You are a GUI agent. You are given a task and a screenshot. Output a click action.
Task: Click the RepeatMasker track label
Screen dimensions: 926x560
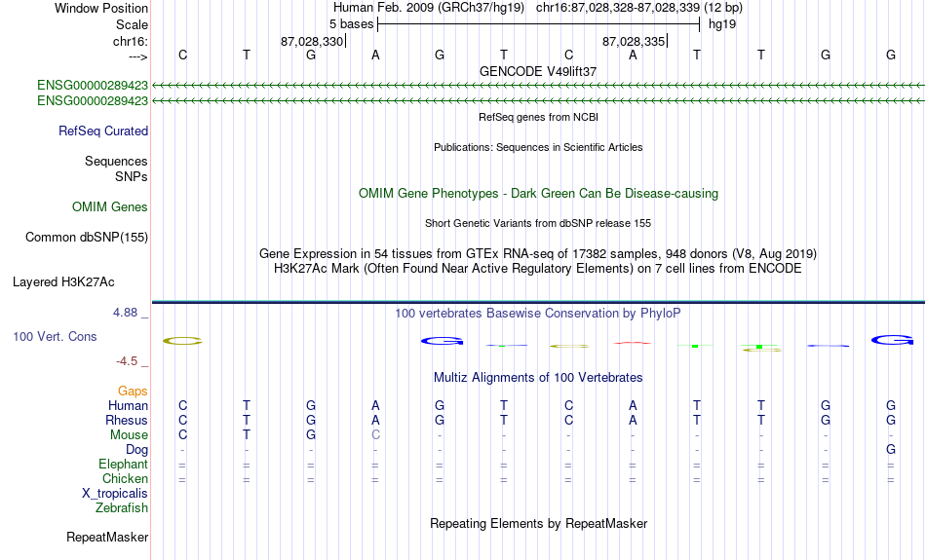click(x=107, y=537)
